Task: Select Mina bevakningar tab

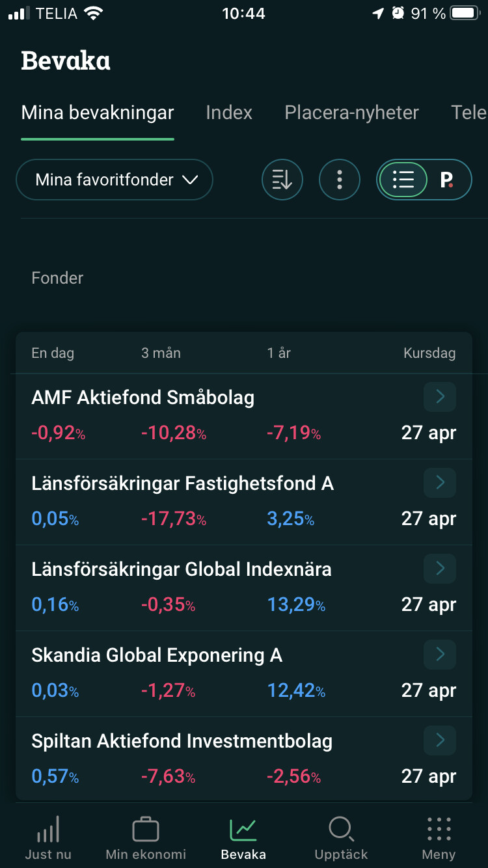Action: [98, 113]
